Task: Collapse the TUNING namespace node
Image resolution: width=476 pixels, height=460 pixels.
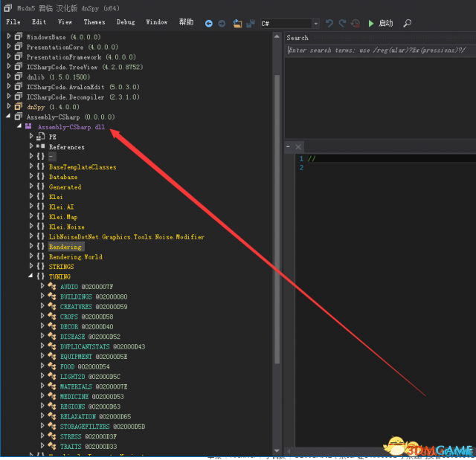Action: pyautogui.click(x=30, y=276)
